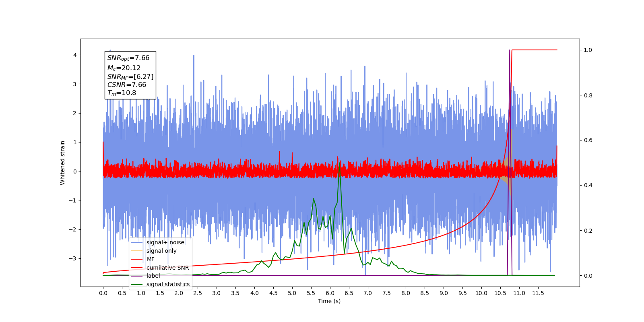Click the 10.5 x-axis tick label

pos(500,293)
